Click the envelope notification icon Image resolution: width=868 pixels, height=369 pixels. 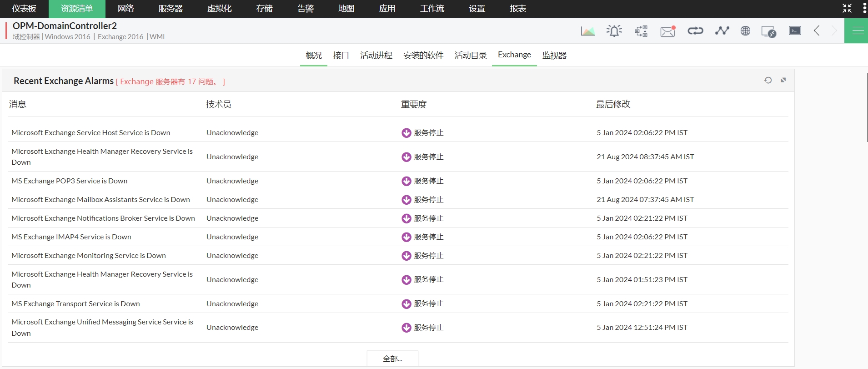point(668,31)
